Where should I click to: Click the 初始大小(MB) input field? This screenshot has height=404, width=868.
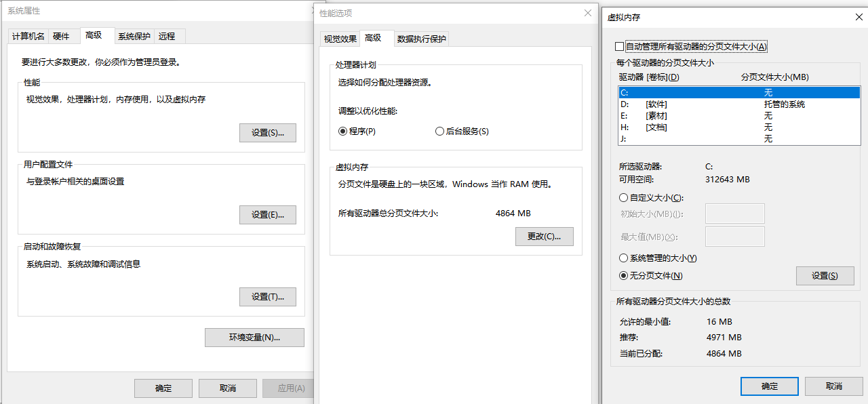click(x=735, y=214)
